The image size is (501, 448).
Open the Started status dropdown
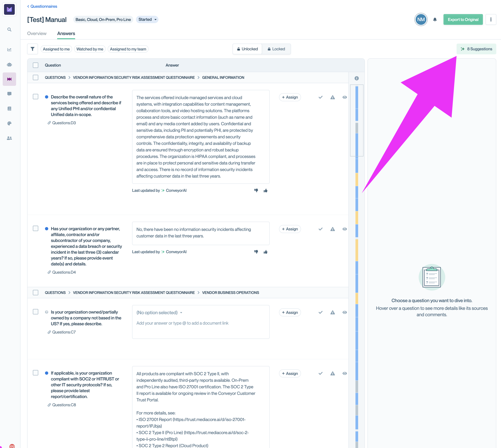[147, 19]
